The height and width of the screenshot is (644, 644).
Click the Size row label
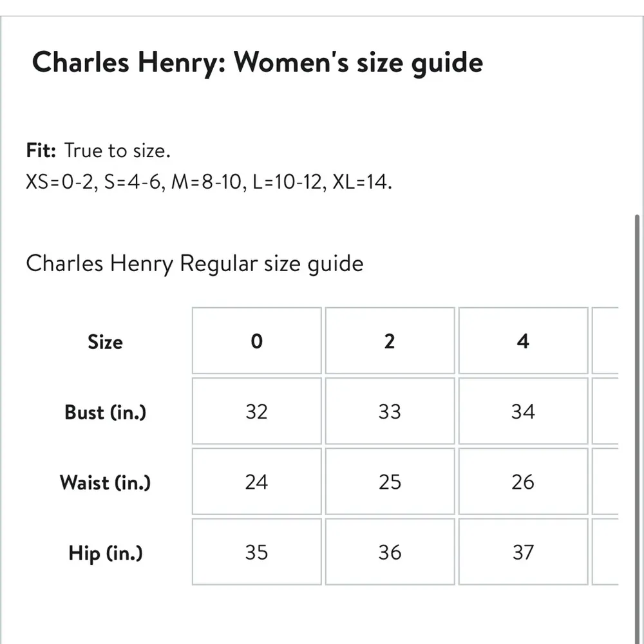tap(105, 341)
